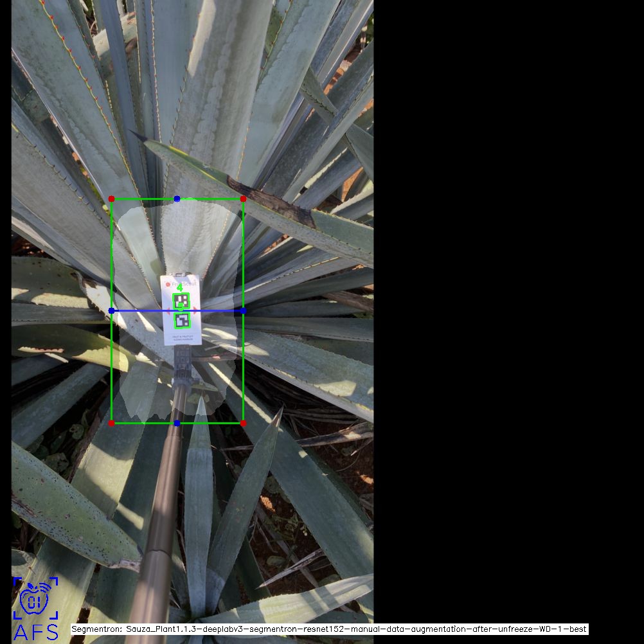The image size is (644, 644).
Task: Click the green number 4 marker ID label
Action: click(180, 289)
